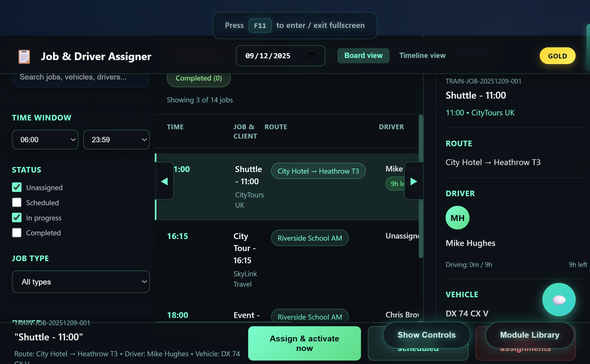
Task: Uncheck the Unassigned status checkbox
Action: (17, 187)
